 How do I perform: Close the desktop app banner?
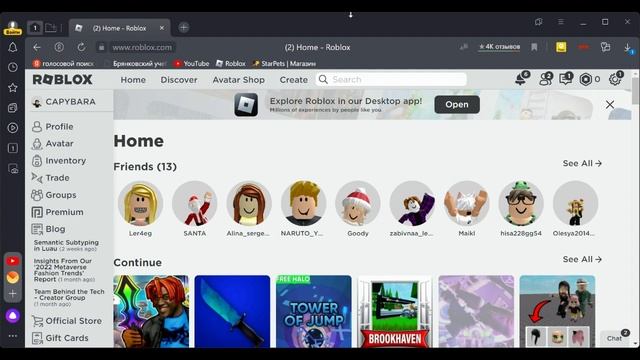point(610,104)
